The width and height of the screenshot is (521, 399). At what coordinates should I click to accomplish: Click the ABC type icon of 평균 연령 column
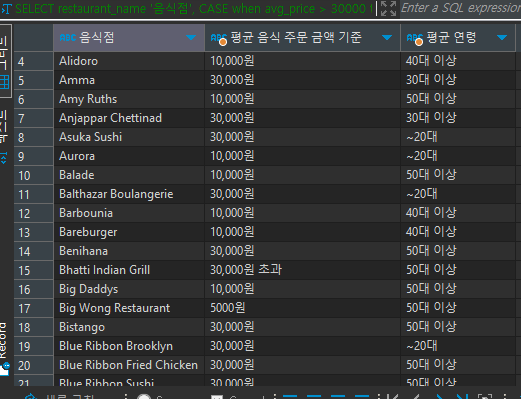point(415,38)
